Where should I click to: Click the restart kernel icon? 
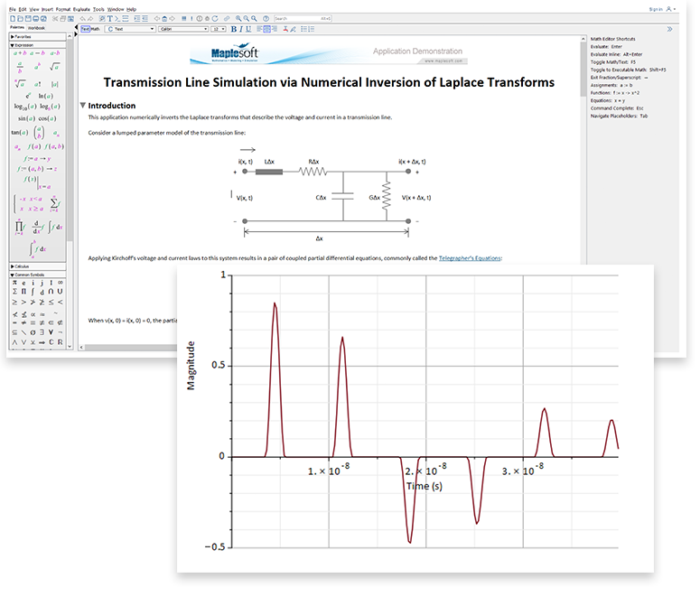(214, 18)
